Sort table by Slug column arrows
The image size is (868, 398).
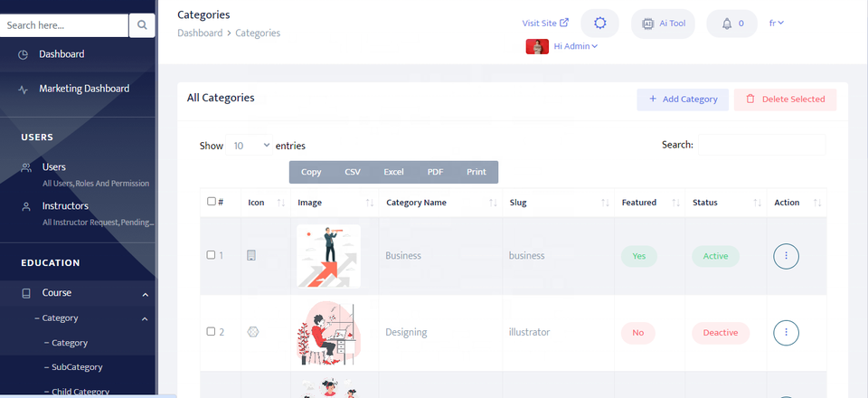pyautogui.click(x=605, y=204)
